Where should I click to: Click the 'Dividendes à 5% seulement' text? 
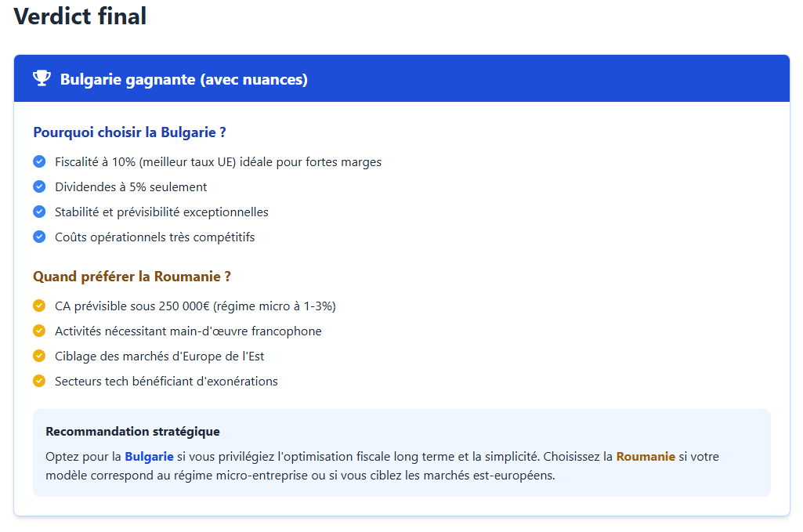[x=131, y=187]
